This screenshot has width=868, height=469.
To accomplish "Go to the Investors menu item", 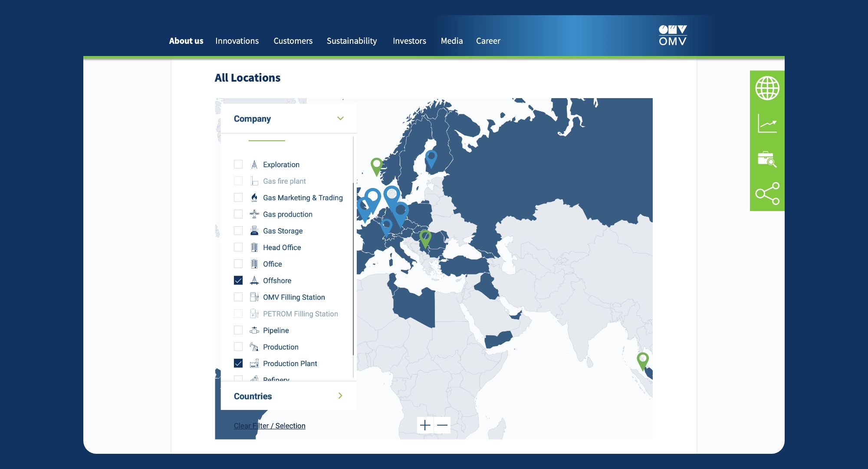I will point(409,41).
